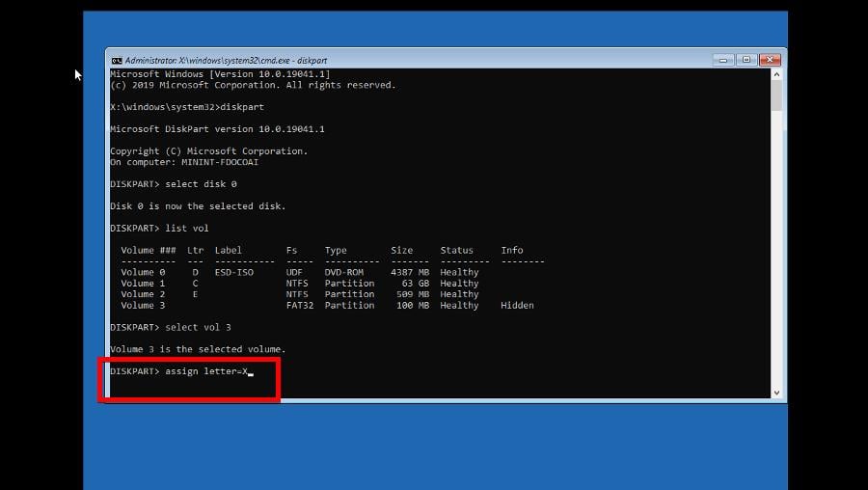Click the 'DISKPART> list vol' line
The width and height of the screenshot is (868, 490).
159,228
